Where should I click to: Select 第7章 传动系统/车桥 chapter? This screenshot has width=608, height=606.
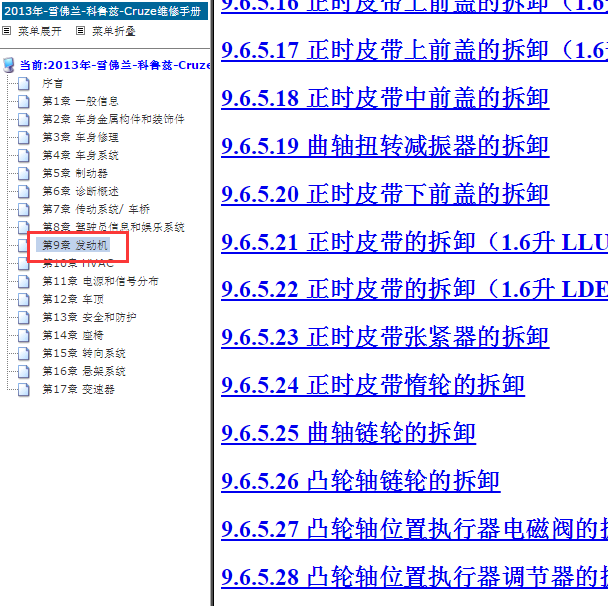96,209
